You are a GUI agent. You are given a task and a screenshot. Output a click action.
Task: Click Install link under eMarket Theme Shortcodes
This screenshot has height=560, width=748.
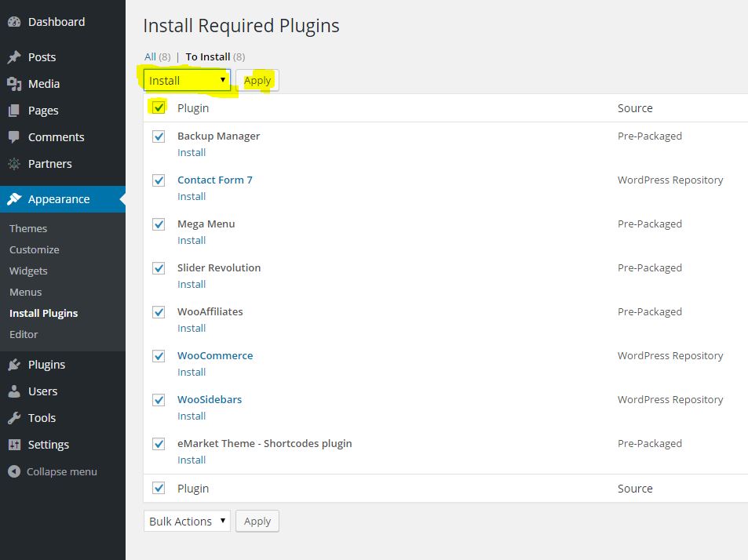[192, 460]
